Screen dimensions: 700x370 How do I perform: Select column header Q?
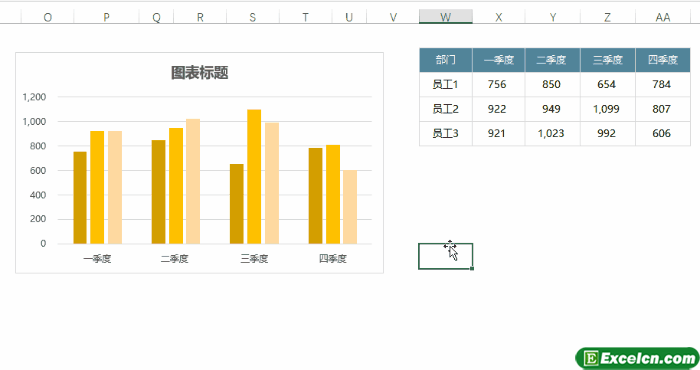pos(156,17)
